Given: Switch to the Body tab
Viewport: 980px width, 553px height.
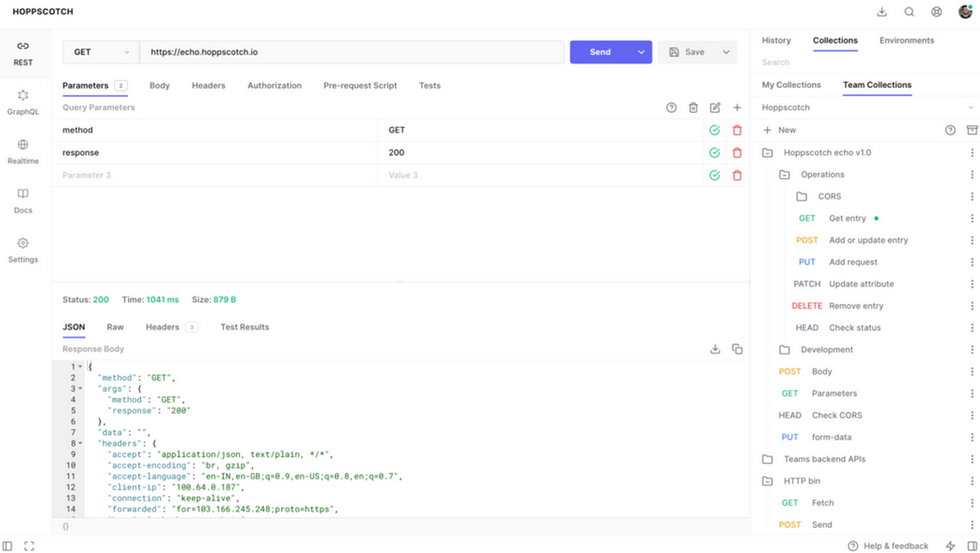Looking at the screenshot, I should (160, 86).
